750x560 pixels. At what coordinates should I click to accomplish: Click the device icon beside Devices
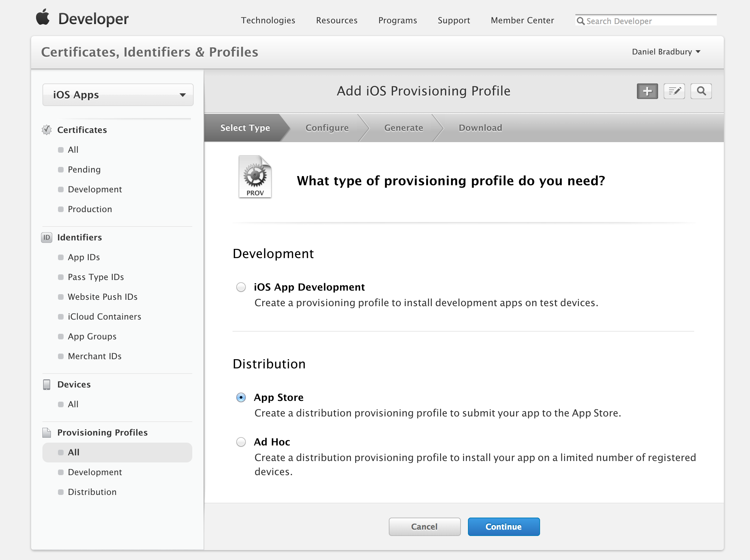click(x=47, y=384)
